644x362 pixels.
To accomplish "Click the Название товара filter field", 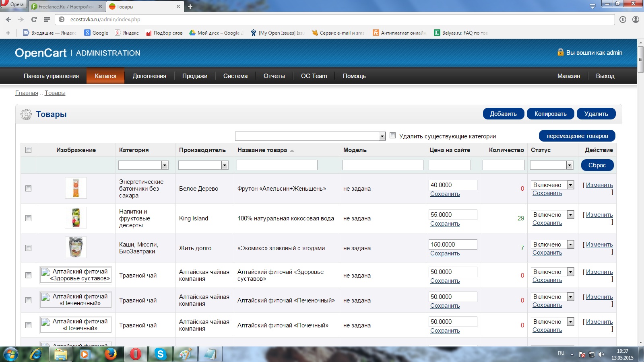I will 277,165.
